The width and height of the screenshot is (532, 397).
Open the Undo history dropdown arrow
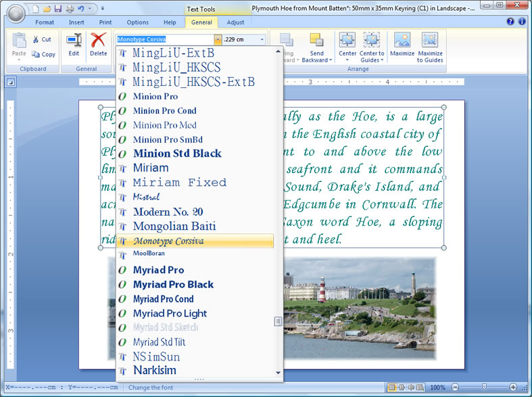click(90, 9)
